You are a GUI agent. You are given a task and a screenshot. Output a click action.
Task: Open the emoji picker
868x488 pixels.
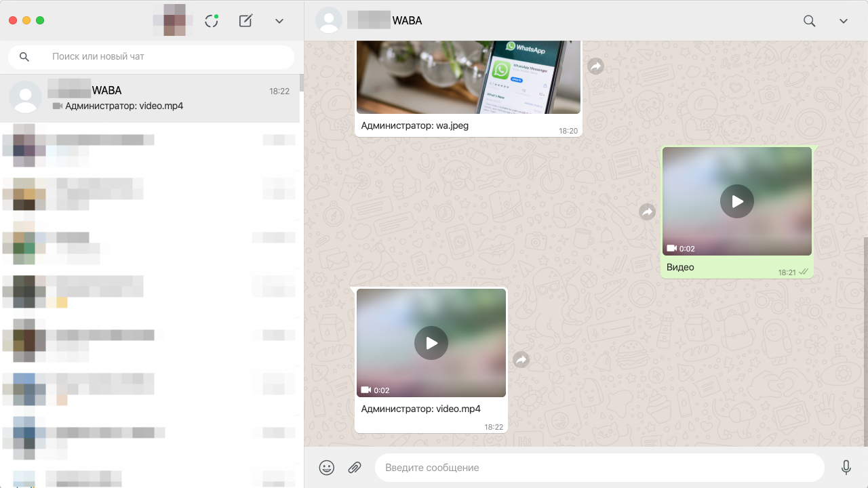tap(327, 468)
